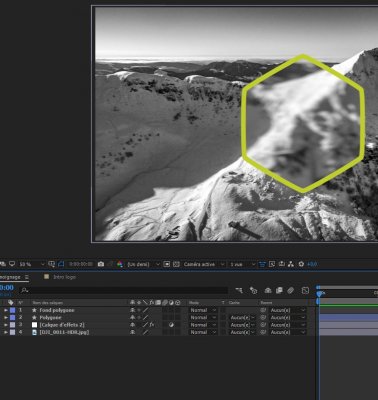Viewport: 378px width, 400px height.
Task: Open the 1 vue layout dropdown
Action: pos(242,264)
